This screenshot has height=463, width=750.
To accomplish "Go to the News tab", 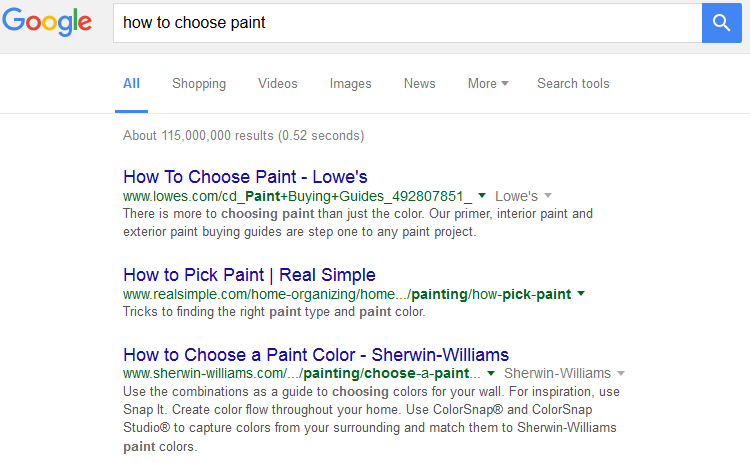I will point(419,84).
